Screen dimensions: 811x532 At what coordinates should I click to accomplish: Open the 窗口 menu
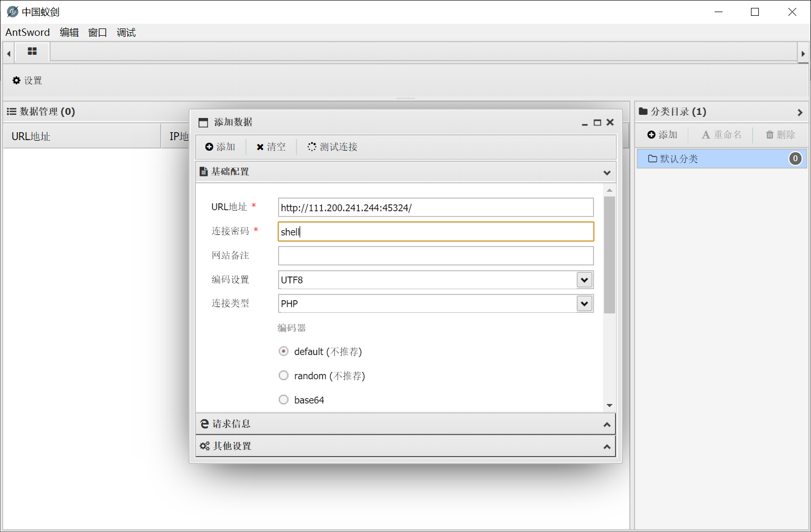tap(97, 33)
